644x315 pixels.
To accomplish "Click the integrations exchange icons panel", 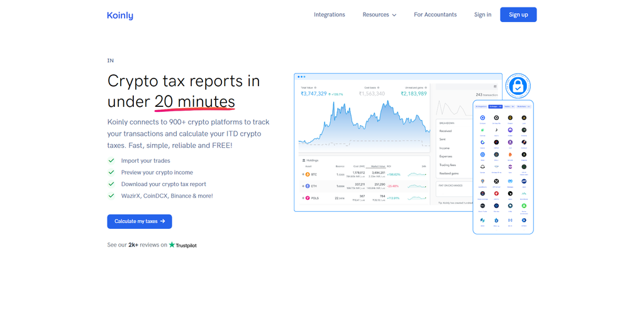I will click(503, 167).
